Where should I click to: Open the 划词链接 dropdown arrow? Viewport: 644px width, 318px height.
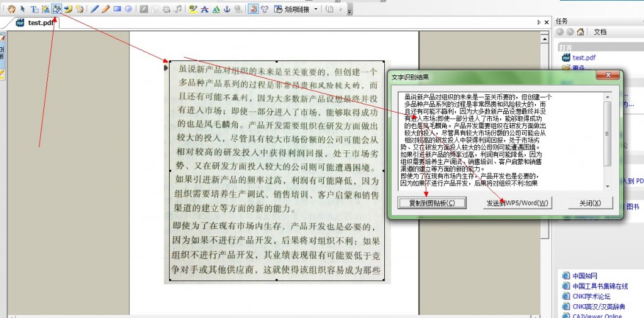pos(316,9)
